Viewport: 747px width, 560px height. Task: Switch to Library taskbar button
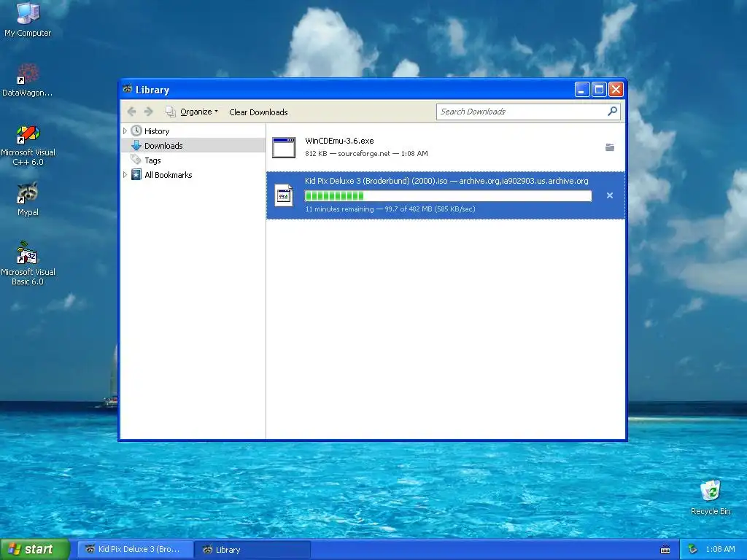tap(252, 549)
